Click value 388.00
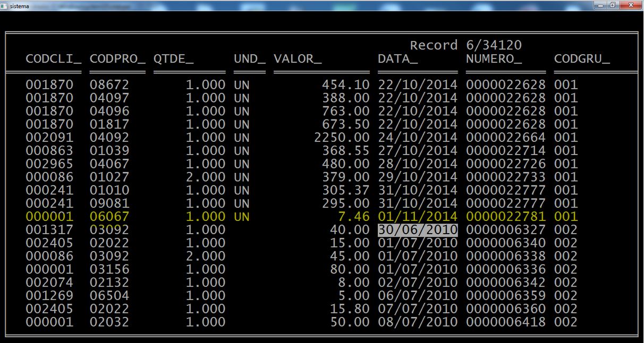This screenshot has width=644, height=343. pos(345,98)
